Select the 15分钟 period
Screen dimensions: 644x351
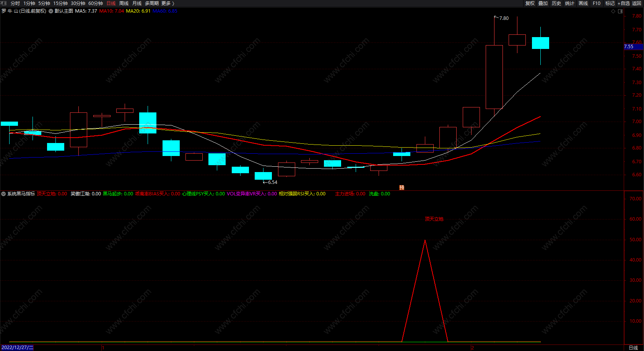[x=60, y=3]
